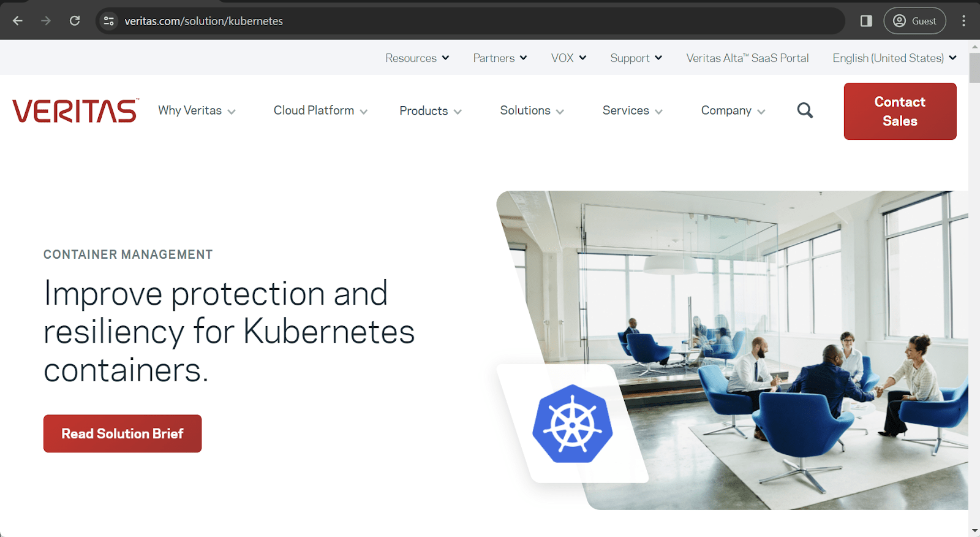Open the Chrome three-dot menu
The height and width of the screenshot is (537, 980).
pos(963,21)
